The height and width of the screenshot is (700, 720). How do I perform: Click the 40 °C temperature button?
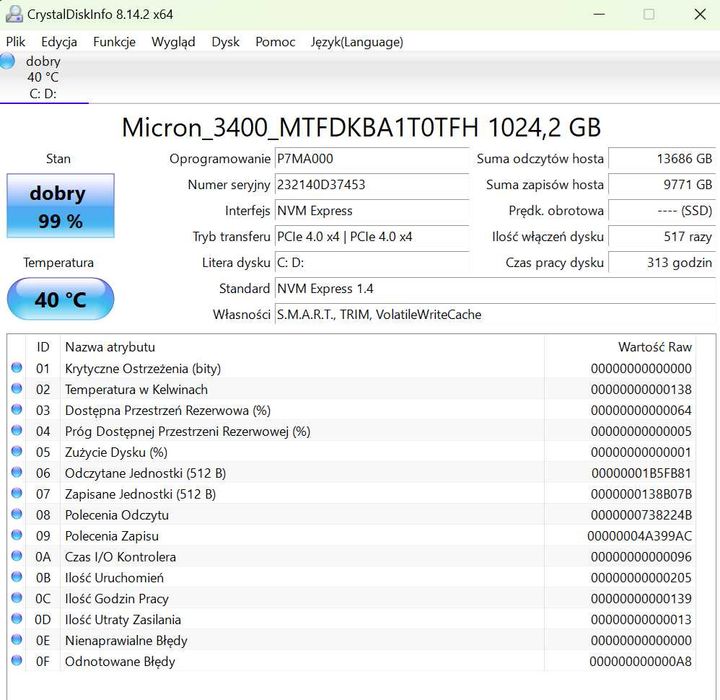pos(60,299)
